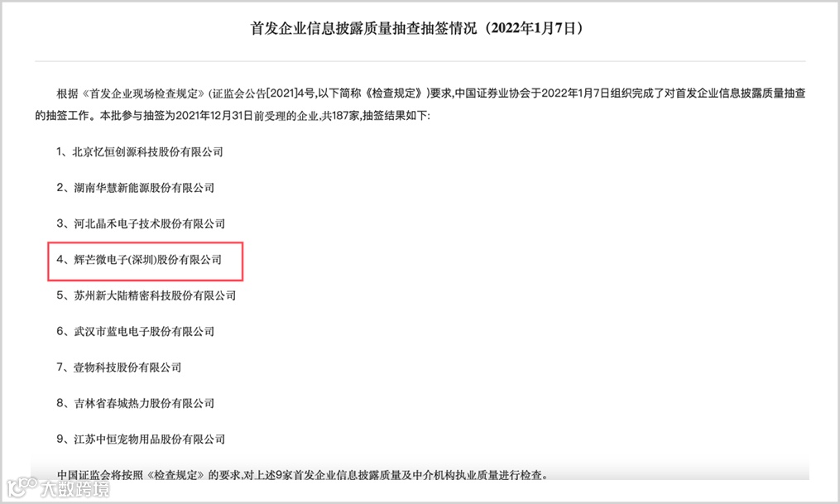Viewport: 840px width, 504px height.
Task: Click 《检查规定》 in the closing sentence
Action: 175,475
